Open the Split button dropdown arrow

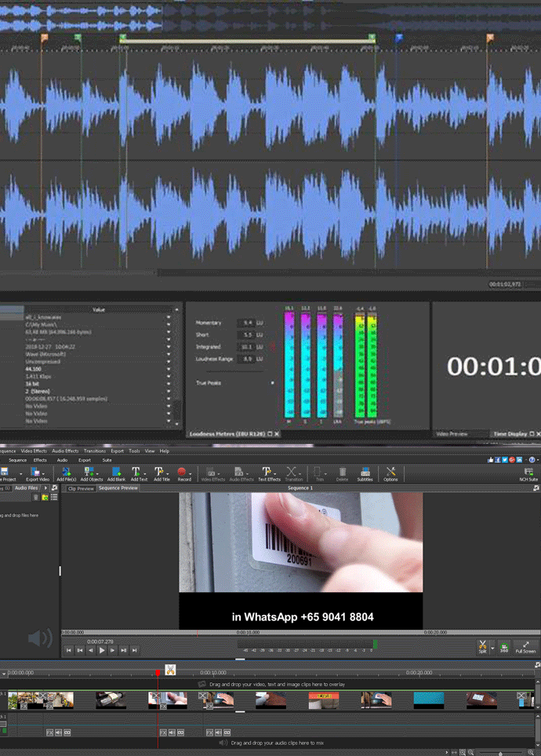492,649
